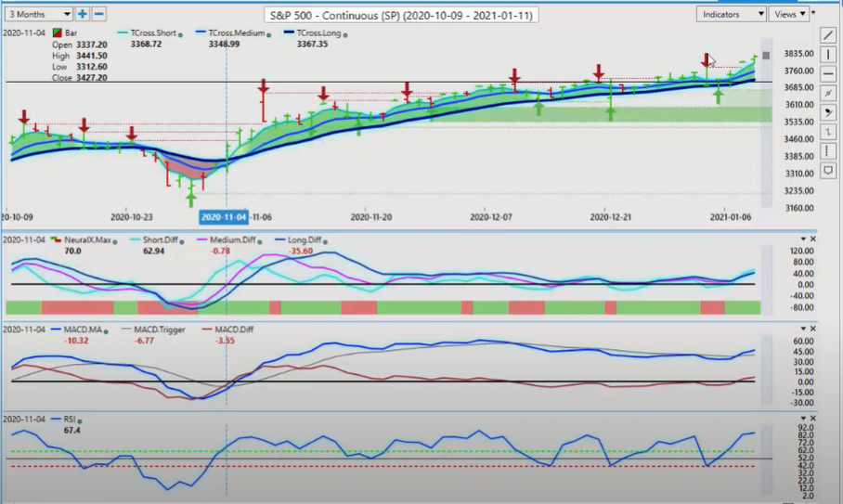Expand the NeuralX panel options arrow

click(803, 239)
